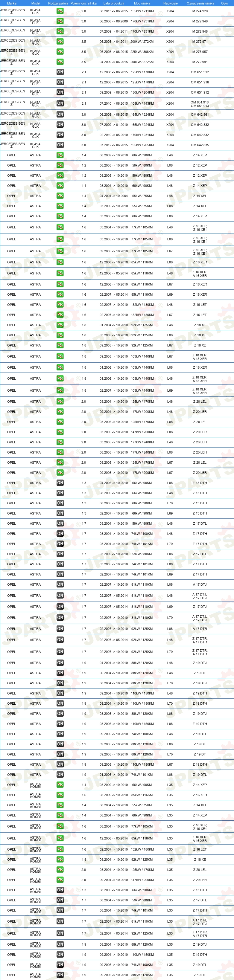Click diesel ON icon in Astra Z 19 DTJ L70 row
The height and width of the screenshot is (980, 234).
(x=60, y=683)
